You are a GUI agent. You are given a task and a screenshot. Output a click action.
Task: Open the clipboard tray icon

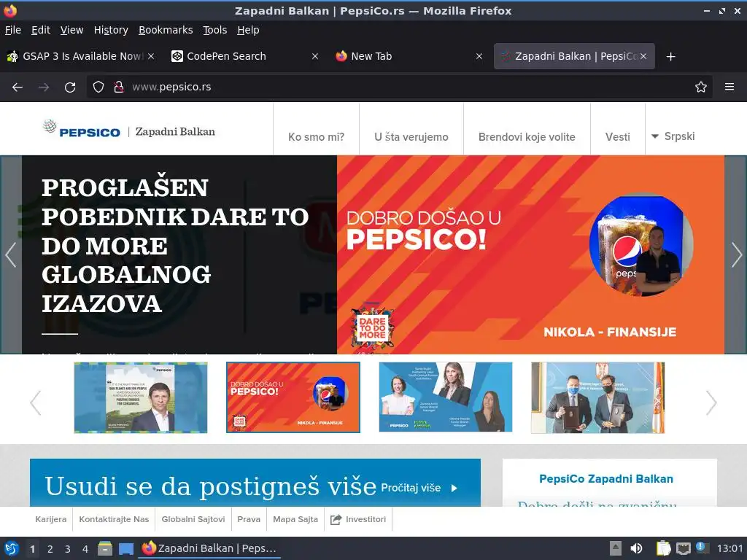[x=663, y=548]
